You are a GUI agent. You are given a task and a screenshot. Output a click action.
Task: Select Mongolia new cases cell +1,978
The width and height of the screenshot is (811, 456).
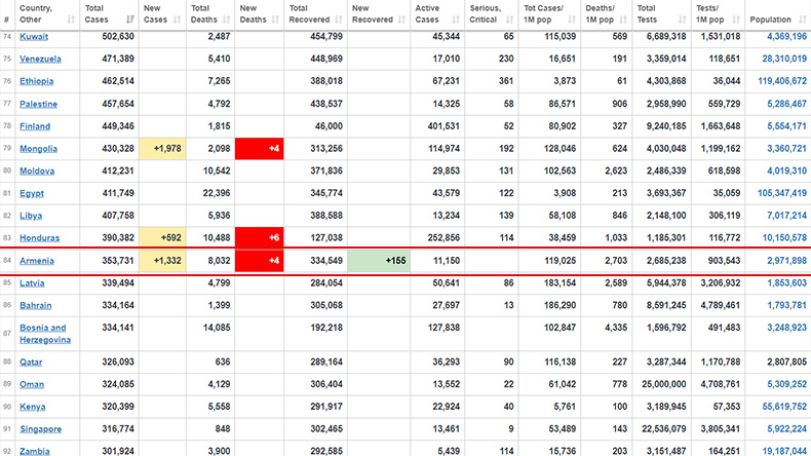pyautogui.click(x=162, y=148)
